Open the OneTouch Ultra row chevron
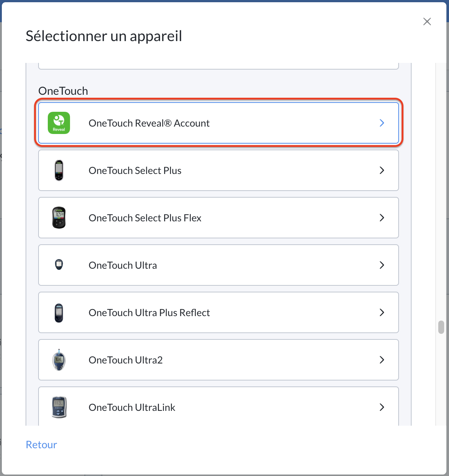This screenshot has height=476, width=449. tap(382, 265)
